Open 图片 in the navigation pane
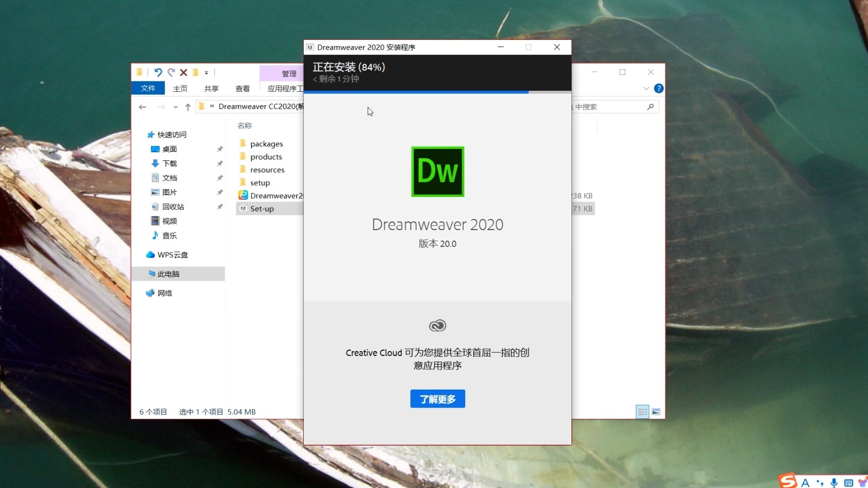868x488 pixels. click(170, 192)
